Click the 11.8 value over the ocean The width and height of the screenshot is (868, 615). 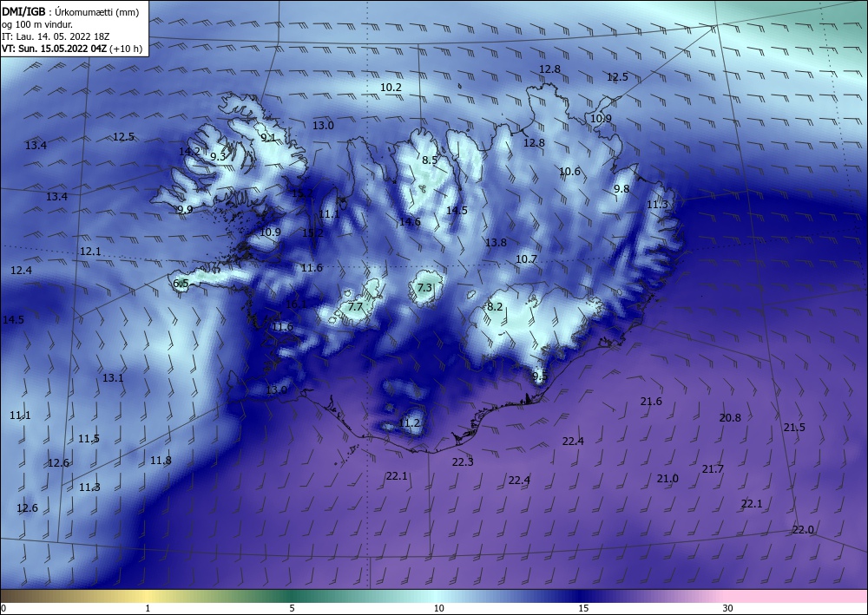161,460
